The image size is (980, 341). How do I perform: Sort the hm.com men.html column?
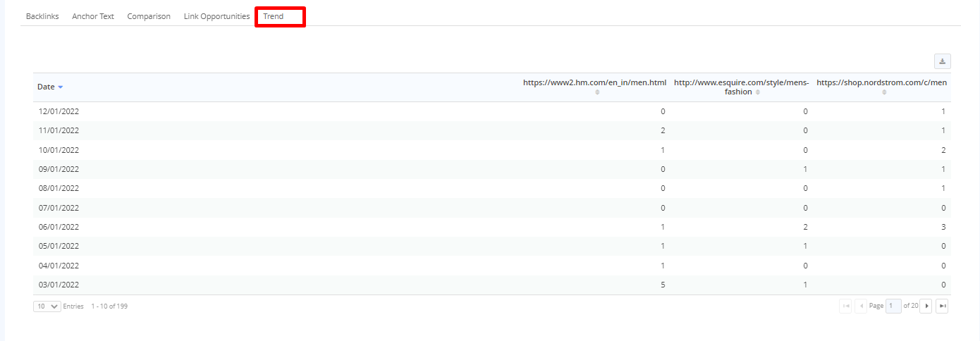597,92
